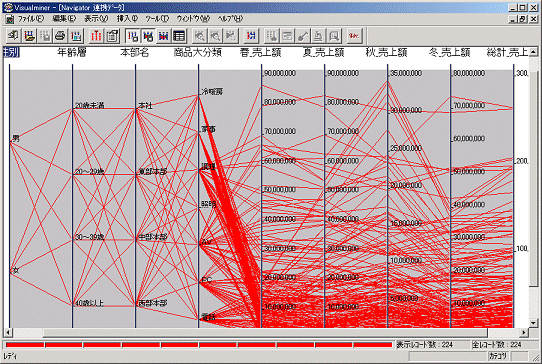Select the 商品大分類 axis header
The height and width of the screenshot is (364, 542).
[197, 52]
